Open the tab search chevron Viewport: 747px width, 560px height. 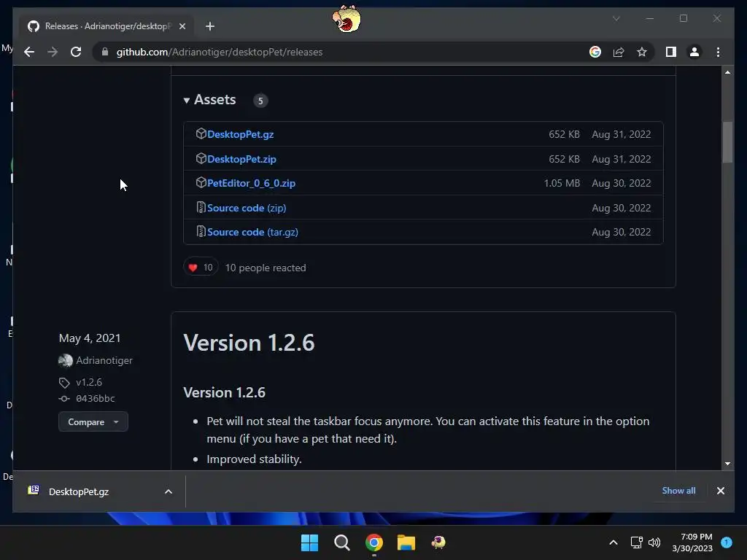point(616,18)
